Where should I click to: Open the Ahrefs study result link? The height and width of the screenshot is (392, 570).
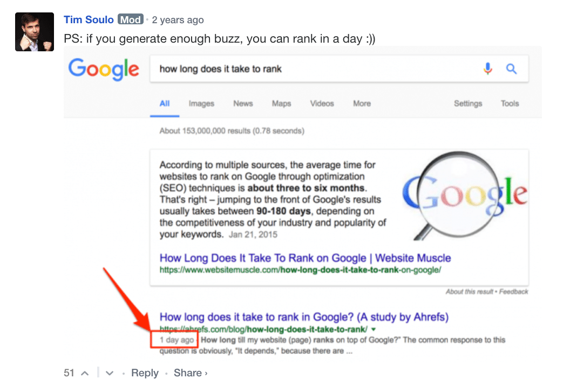click(304, 317)
